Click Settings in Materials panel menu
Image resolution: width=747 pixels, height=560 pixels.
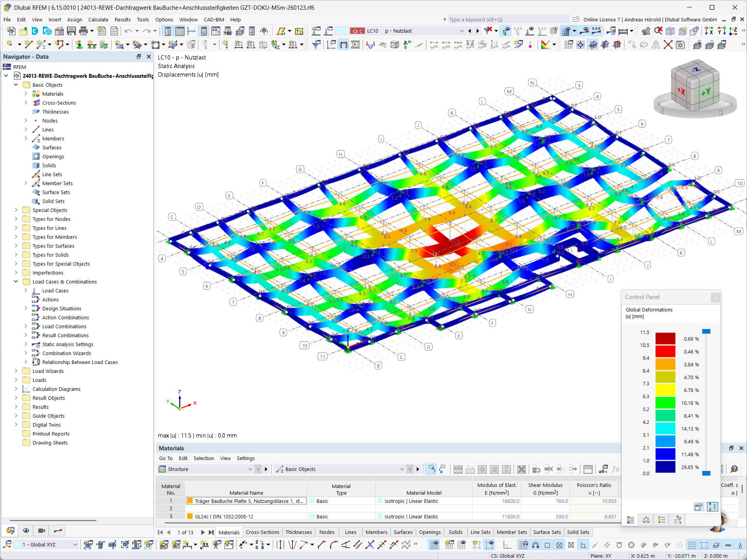(x=246, y=458)
